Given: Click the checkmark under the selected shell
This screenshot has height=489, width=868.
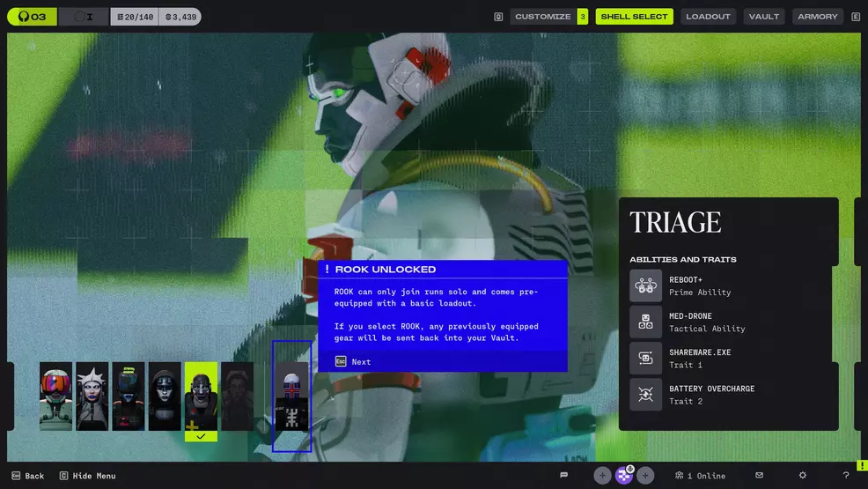Looking at the screenshot, I should pyautogui.click(x=201, y=436).
